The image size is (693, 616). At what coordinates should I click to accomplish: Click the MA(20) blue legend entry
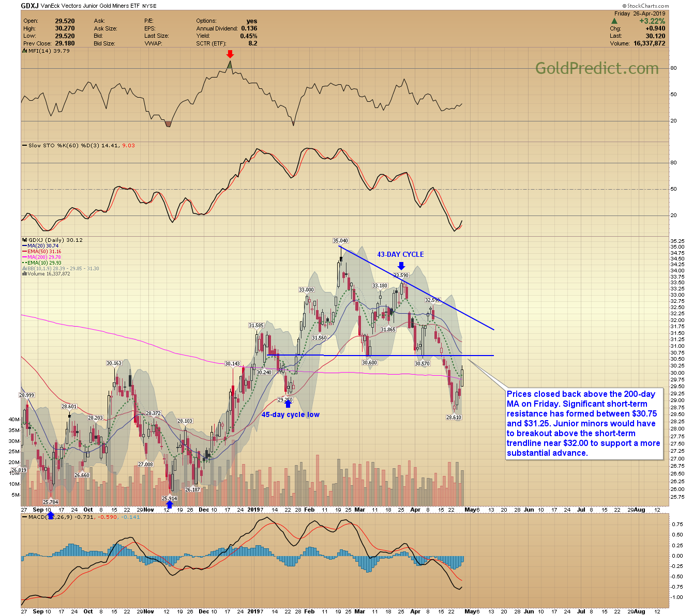(41, 246)
